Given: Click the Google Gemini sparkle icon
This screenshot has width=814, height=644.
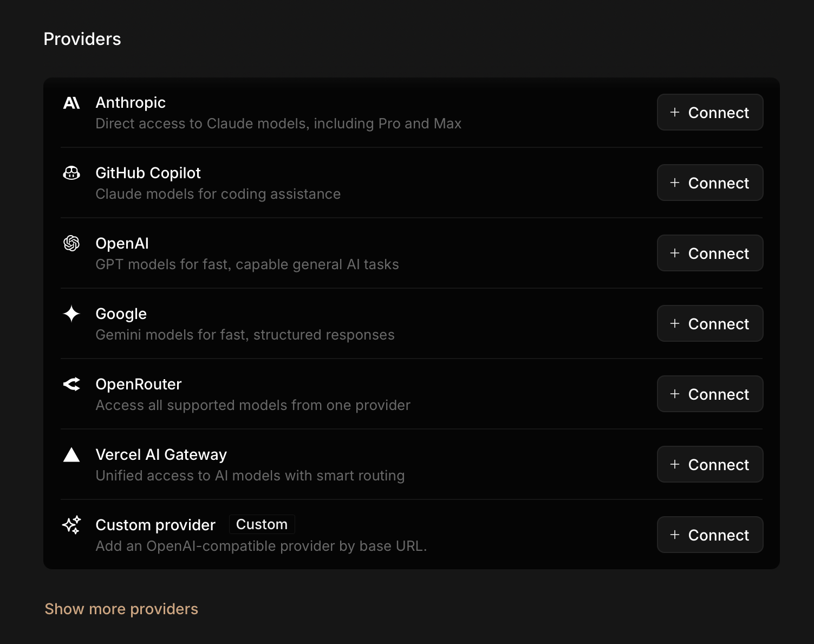Looking at the screenshot, I should tap(71, 314).
